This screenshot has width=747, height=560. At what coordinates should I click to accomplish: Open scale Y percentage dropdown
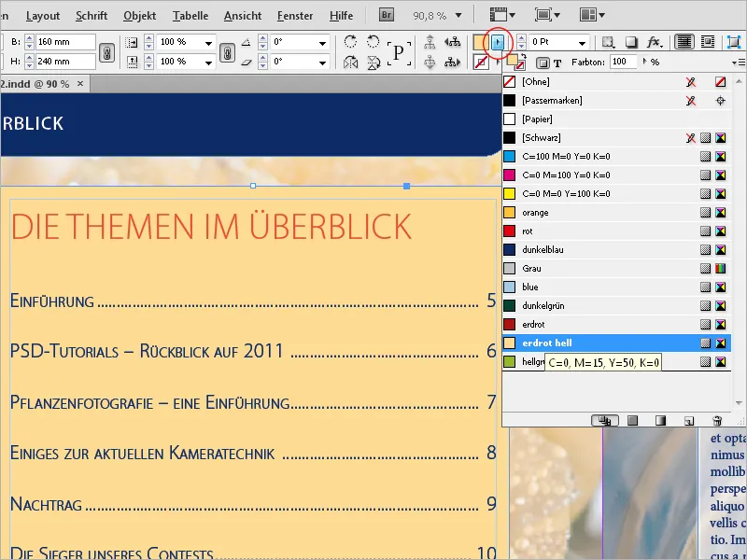click(x=208, y=62)
